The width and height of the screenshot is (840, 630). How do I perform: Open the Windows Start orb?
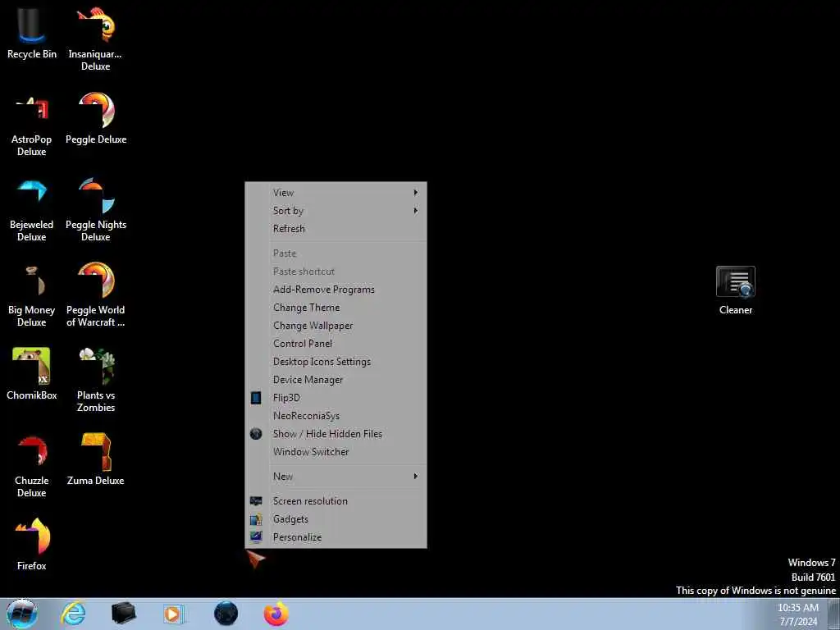(22, 614)
